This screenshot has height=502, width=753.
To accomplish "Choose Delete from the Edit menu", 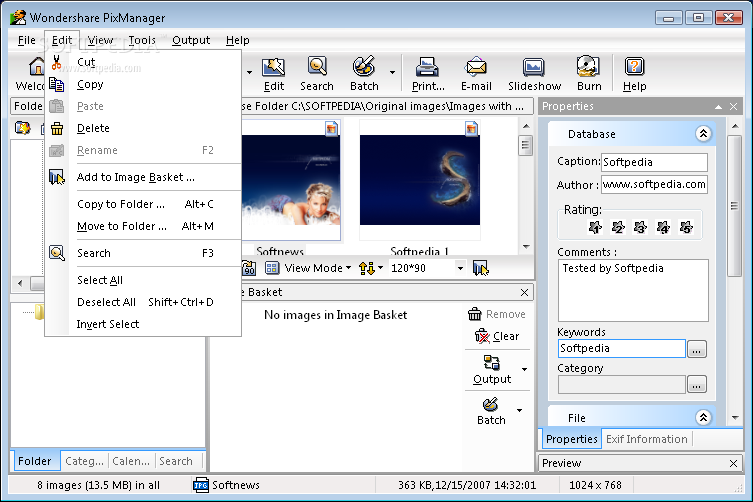I will click(143, 128).
